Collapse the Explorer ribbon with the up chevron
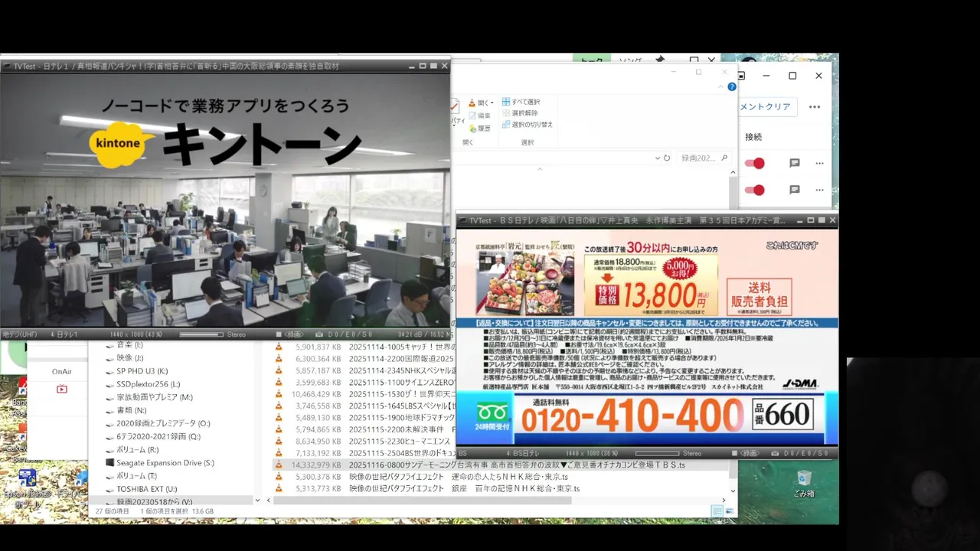Viewport: 980px width, 551px height. pyautogui.click(x=720, y=87)
